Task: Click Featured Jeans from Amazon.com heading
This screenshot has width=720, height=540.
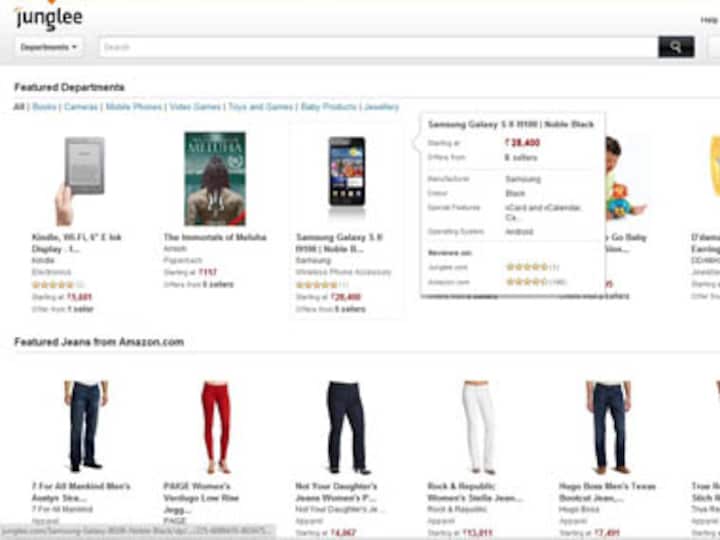Action: coord(99,342)
